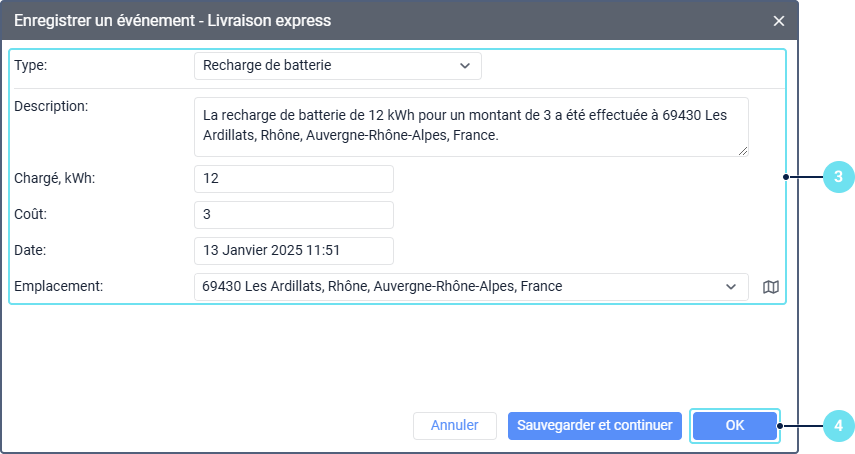
Task: Click the 'Description:' field label
Action: (x=52, y=106)
